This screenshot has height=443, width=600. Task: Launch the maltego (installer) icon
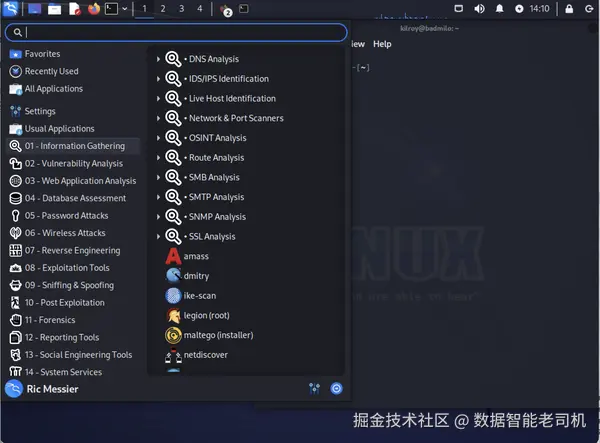(173, 335)
